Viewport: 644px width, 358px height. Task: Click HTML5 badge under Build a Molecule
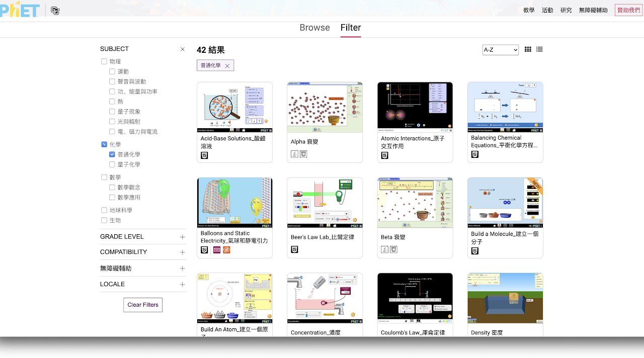[x=474, y=251]
